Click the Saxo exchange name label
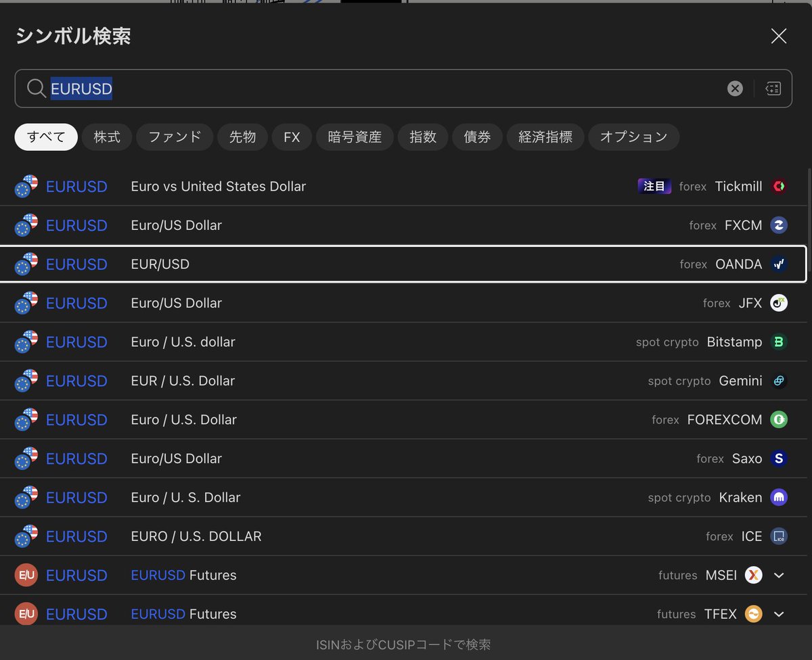 tap(747, 458)
